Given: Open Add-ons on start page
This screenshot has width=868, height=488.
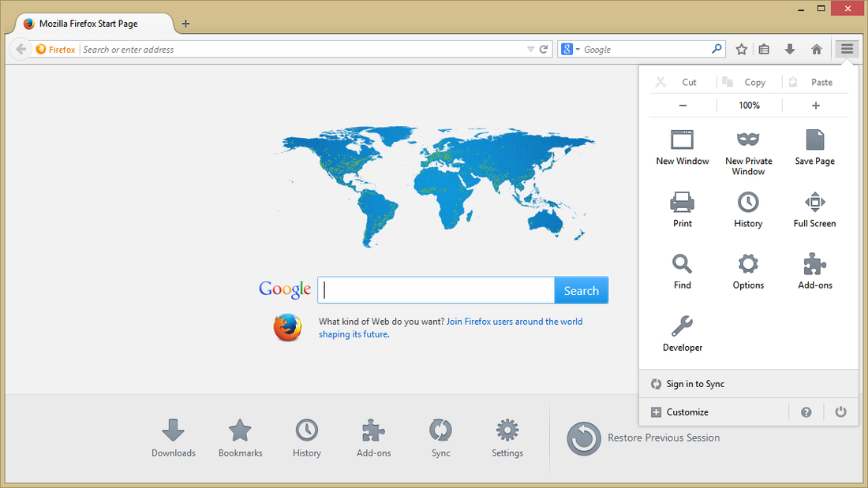Looking at the screenshot, I should click(x=374, y=438).
